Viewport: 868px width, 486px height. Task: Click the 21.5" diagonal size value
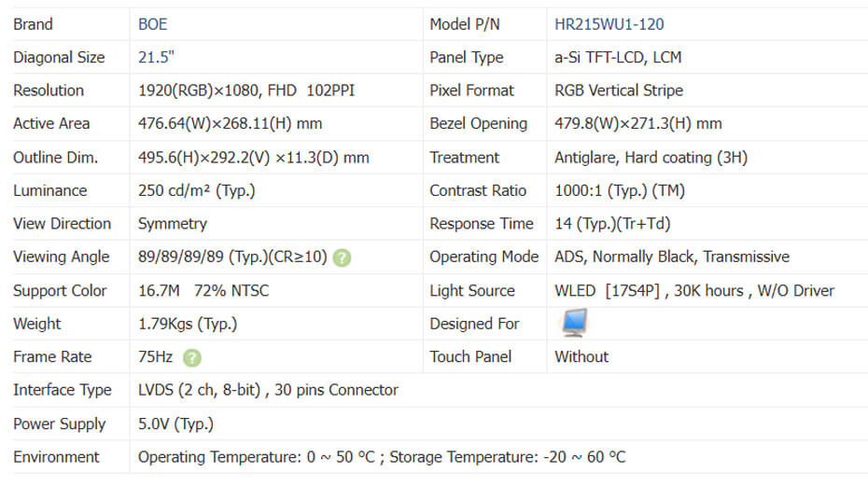(157, 57)
